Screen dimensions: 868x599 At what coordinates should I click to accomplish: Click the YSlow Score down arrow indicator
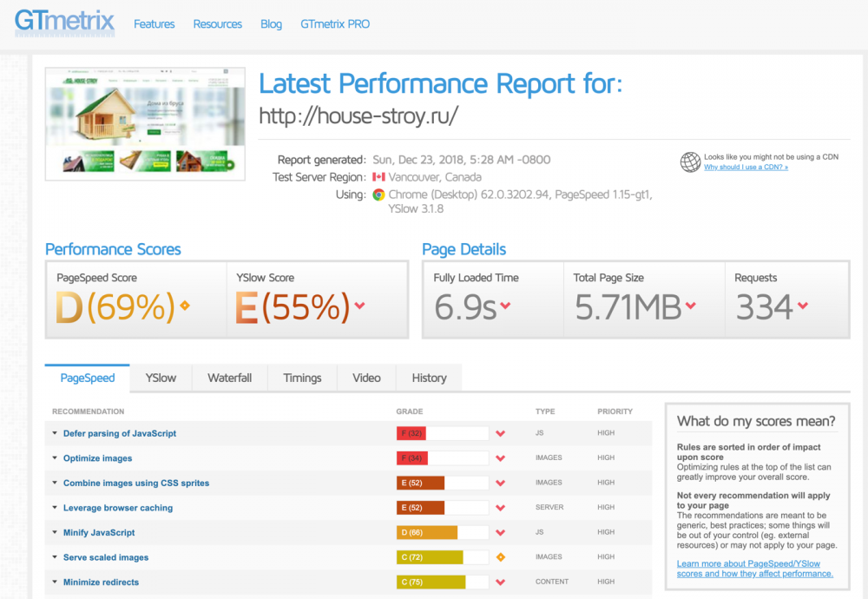click(x=360, y=305)
